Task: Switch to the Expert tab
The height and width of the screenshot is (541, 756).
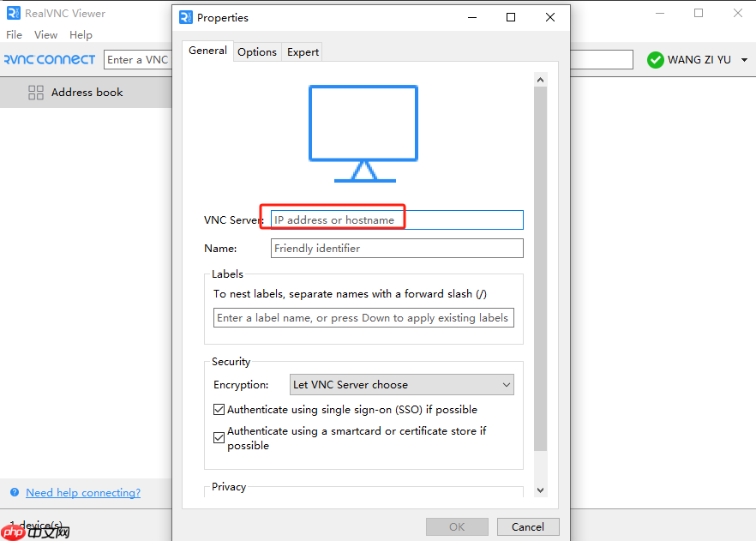Action: click(x=303, y=52)
